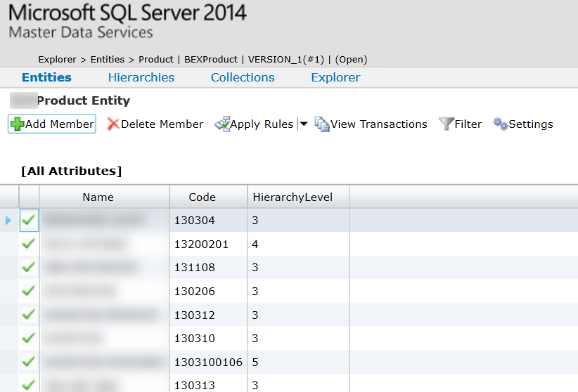This screenshot has width=578, height=392.
Task: Go to the Collections tab
Action: 243,77
